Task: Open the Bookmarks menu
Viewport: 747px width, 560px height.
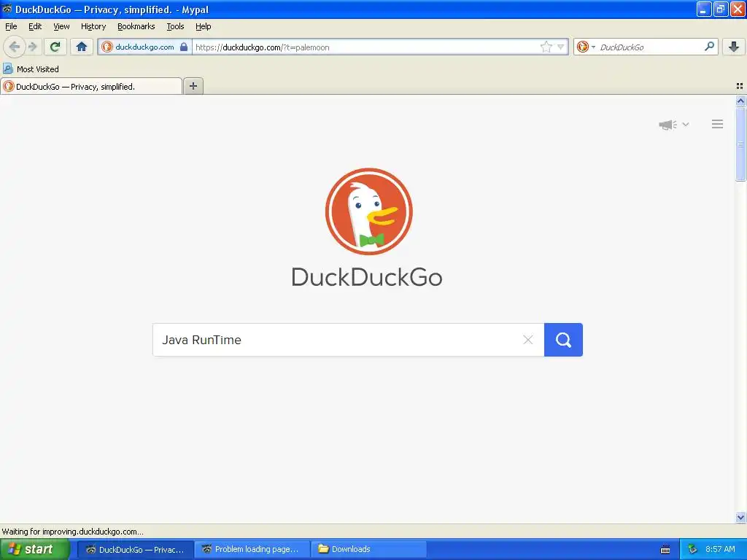Action: point(136,27)
